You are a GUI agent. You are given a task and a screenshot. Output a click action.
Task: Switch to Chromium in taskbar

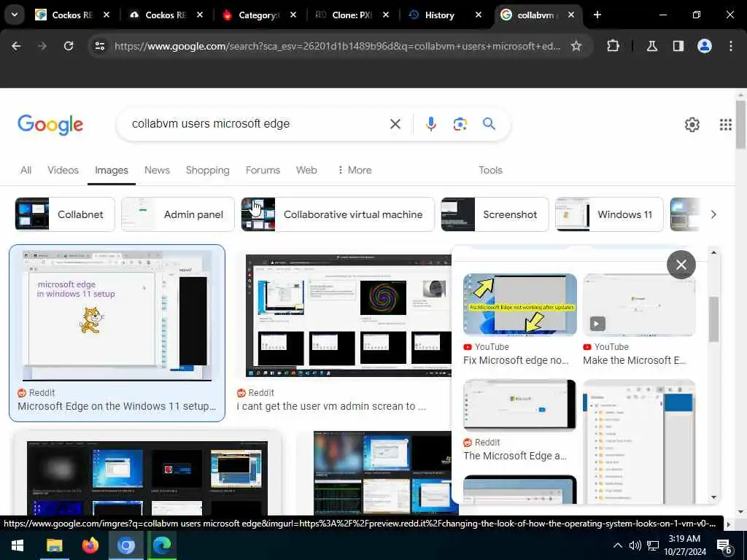tap(126, 545)
